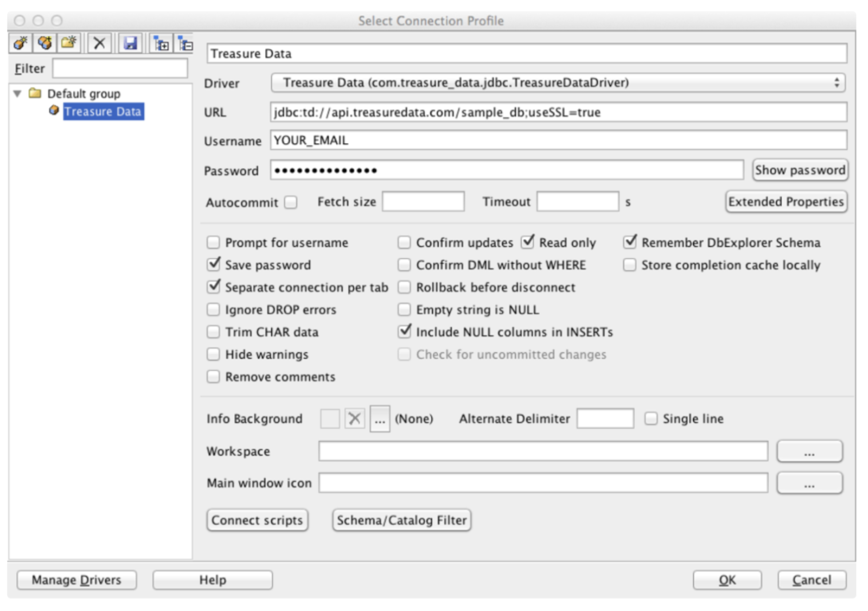
Task: Save profiles with the floppy disk icon
Action: (131, 43)
